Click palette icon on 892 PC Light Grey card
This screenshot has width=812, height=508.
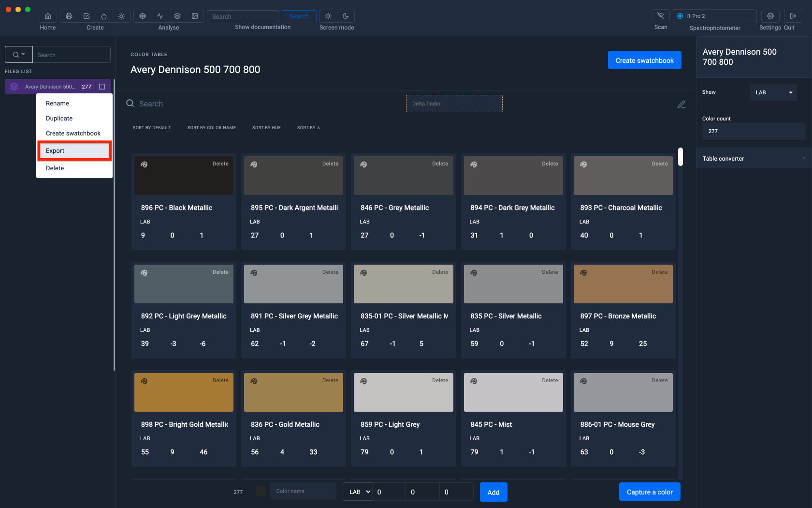[144, 273]
